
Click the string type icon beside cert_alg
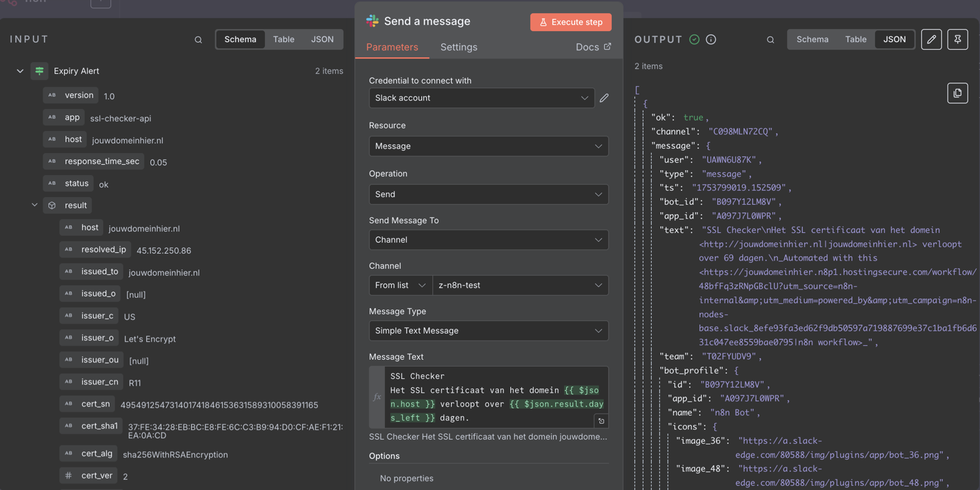pos(68,453)
